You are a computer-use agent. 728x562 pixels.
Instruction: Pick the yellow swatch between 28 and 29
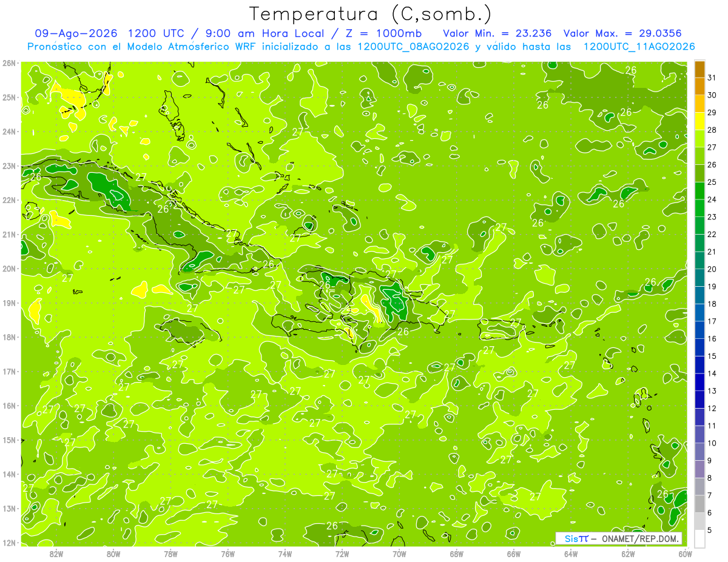[x=699, y=121]
